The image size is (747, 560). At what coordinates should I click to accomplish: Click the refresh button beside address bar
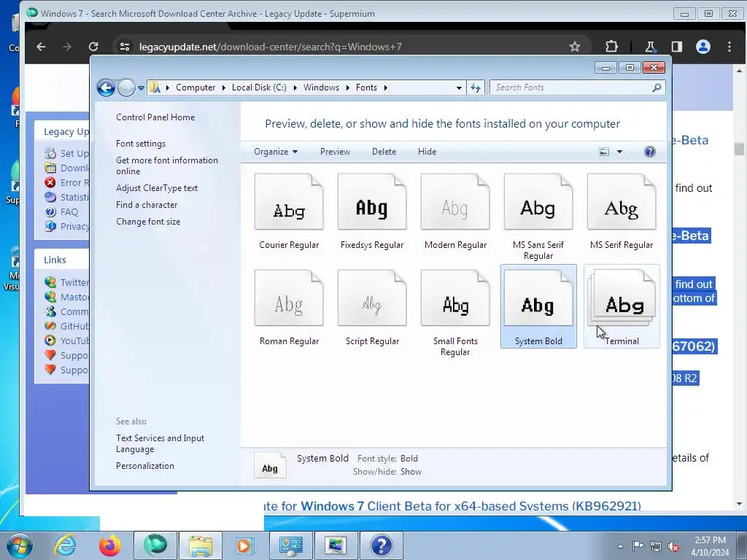[x=476, y=87]
